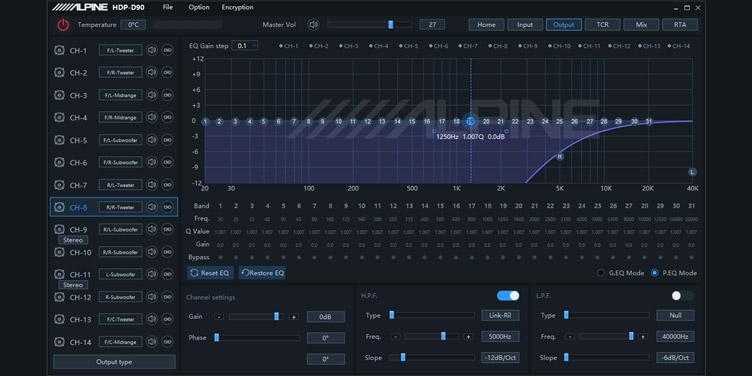Image resolution: width=752 pixels, height=376 pixels.
Task: Click the Master Vol slider handle
Action: click(x=390, y=24)
